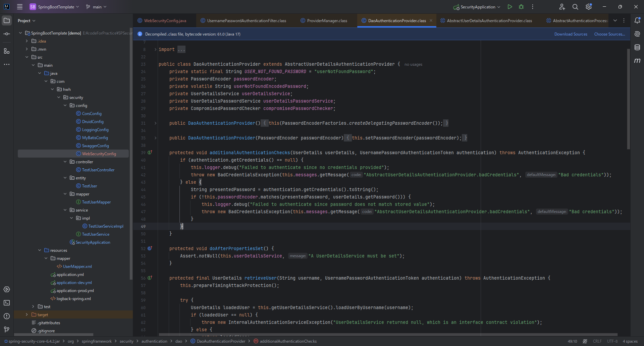Image resolution: width=644 pixels, height=346 pixels.
Task: Open Project view selector dropdown
Action: (26, 21)
